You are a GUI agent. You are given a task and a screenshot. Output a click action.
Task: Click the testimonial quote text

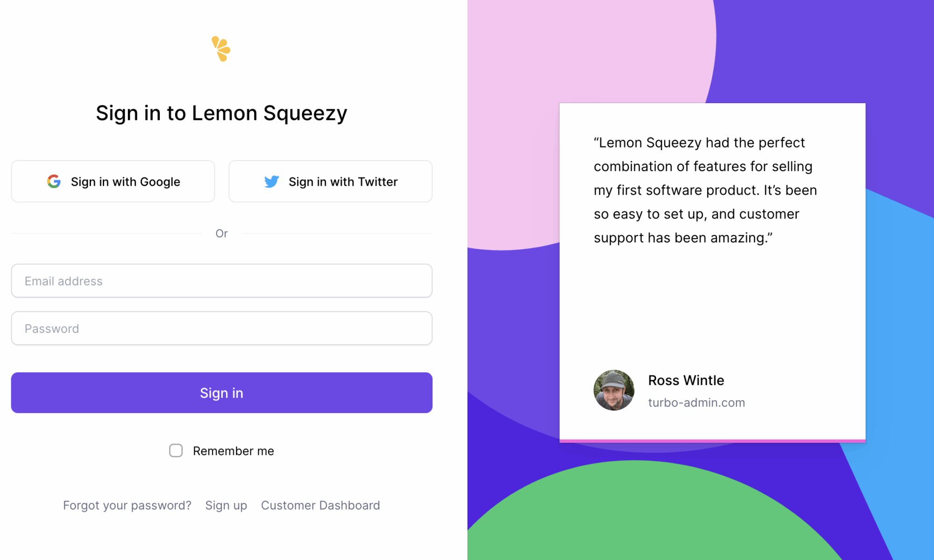coord(705,190)
